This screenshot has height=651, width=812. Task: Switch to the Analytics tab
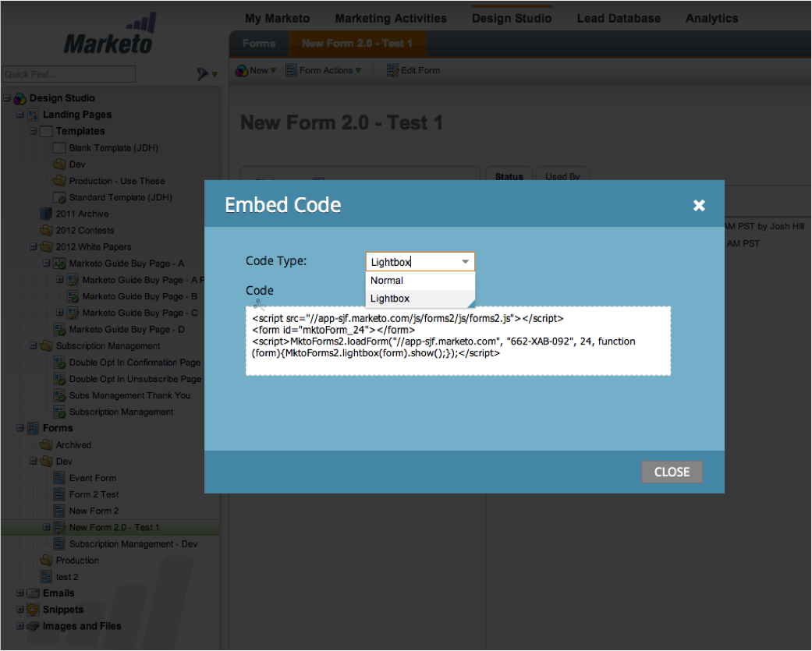(711, 18)
